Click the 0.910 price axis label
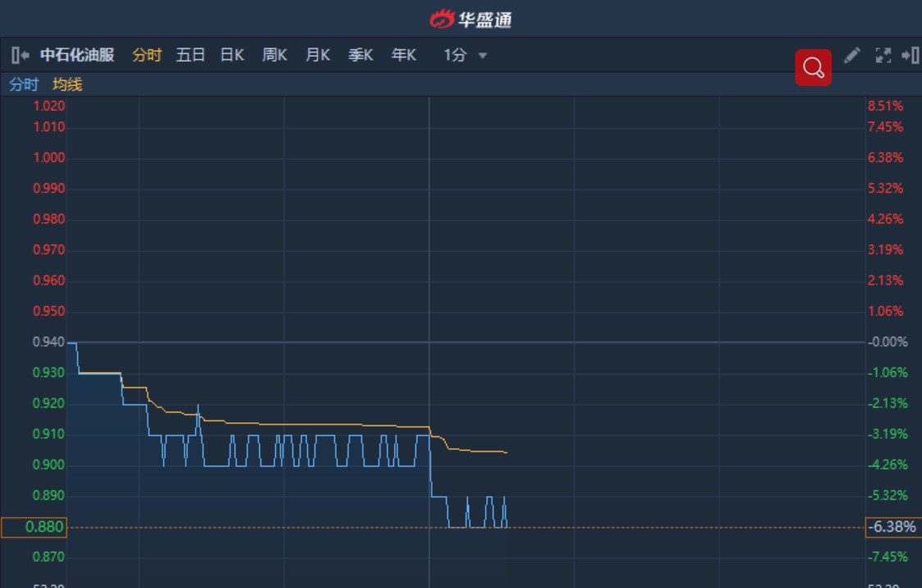The image size is (922, 588). 49,434
